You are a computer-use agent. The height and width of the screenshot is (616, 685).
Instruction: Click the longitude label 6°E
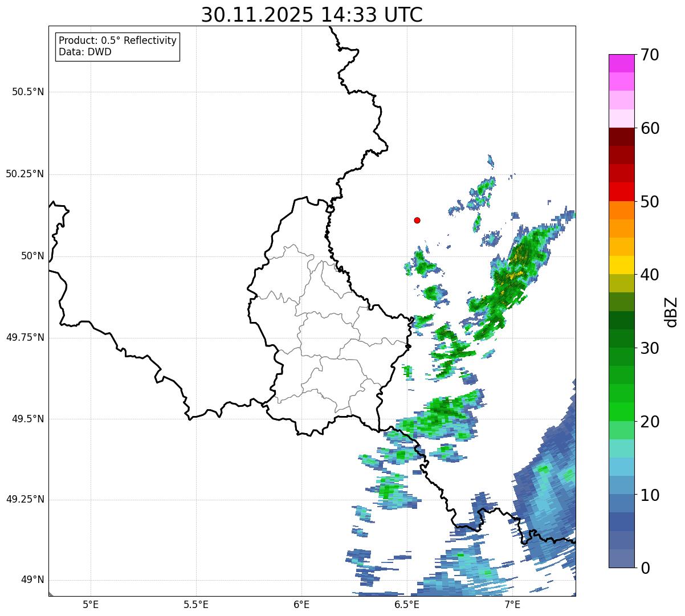[x=301, y=604]
